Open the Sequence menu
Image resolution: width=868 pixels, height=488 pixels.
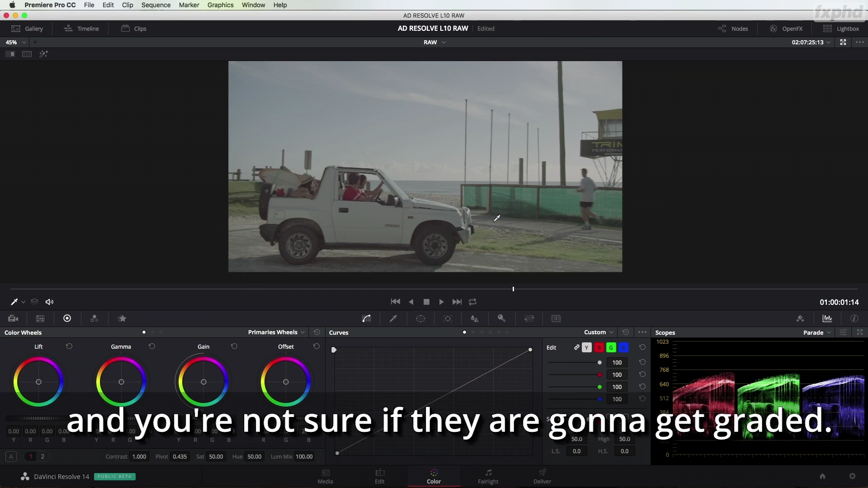[156, 5]
